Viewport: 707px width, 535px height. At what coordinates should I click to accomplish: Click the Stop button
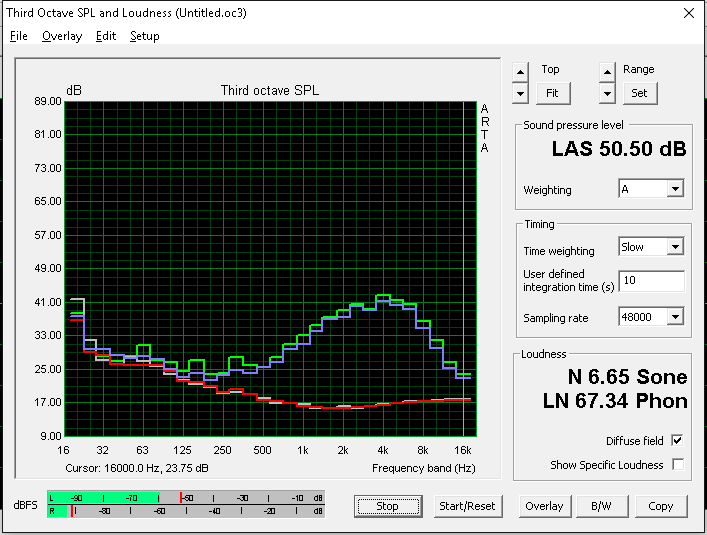coord(388,506)
